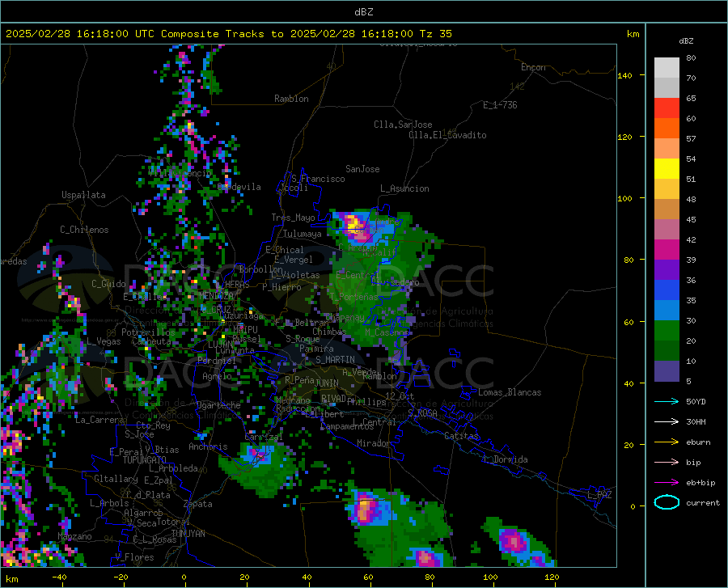
Task: Click the 'TUPUNGATO' place label
Action: tap(145, 460)
